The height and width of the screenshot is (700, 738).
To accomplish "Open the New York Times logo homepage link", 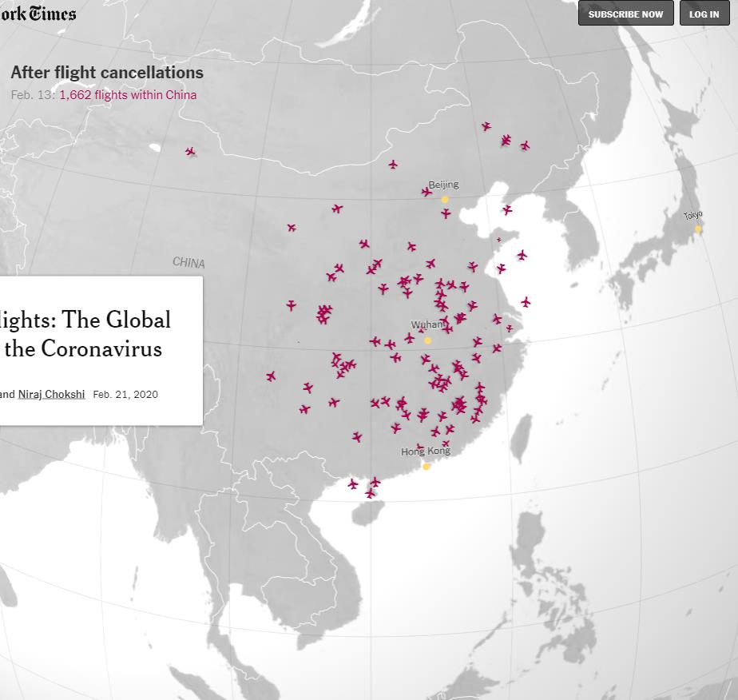I will 38,13.
